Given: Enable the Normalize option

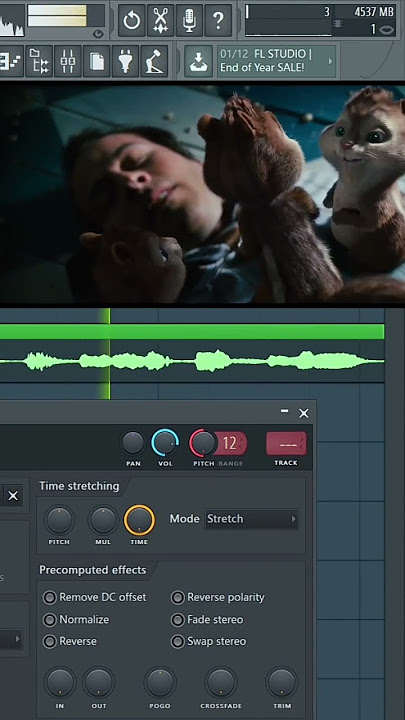Looking at the screenshot, I should point(76,619).
